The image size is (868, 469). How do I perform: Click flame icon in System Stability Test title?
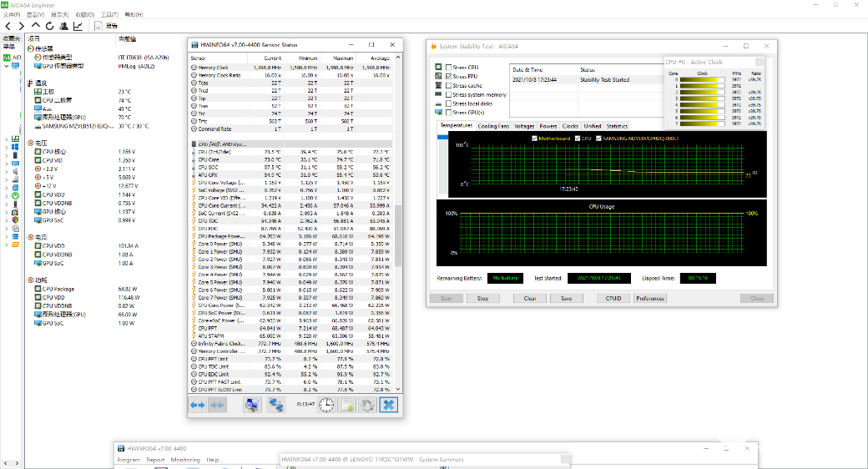(433, 47)
